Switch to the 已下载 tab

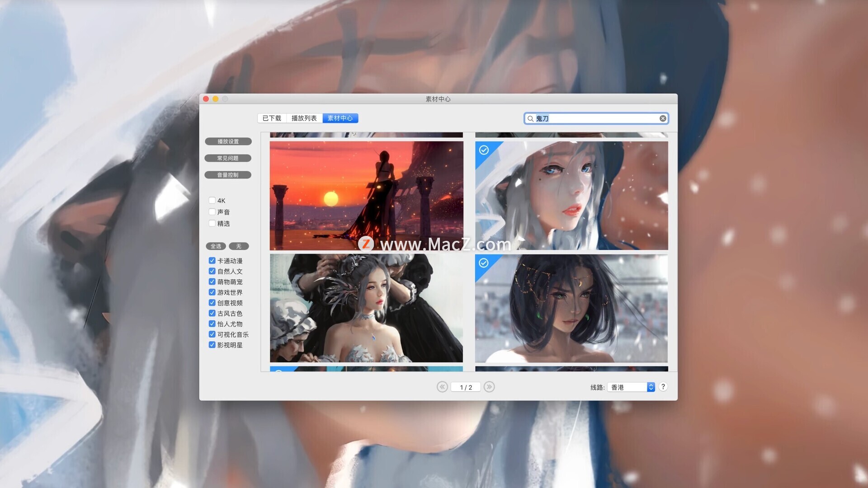point(272,118)
